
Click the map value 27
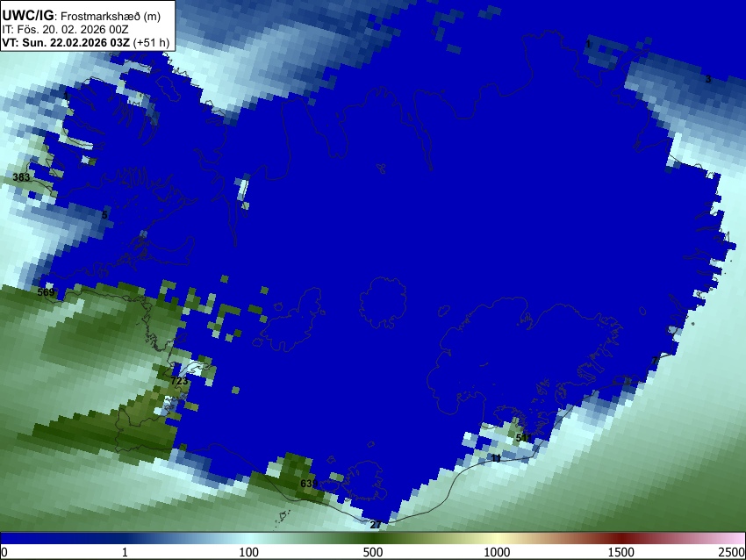pos(376,525)
